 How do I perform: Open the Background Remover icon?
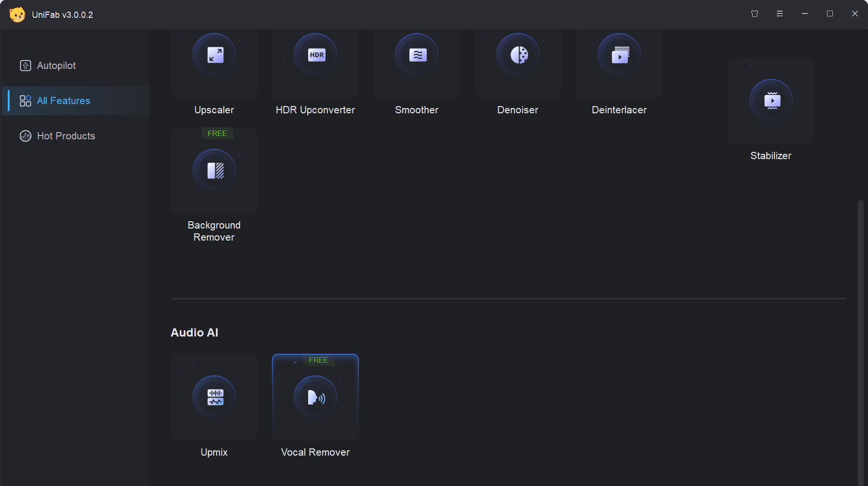(215, 171)
